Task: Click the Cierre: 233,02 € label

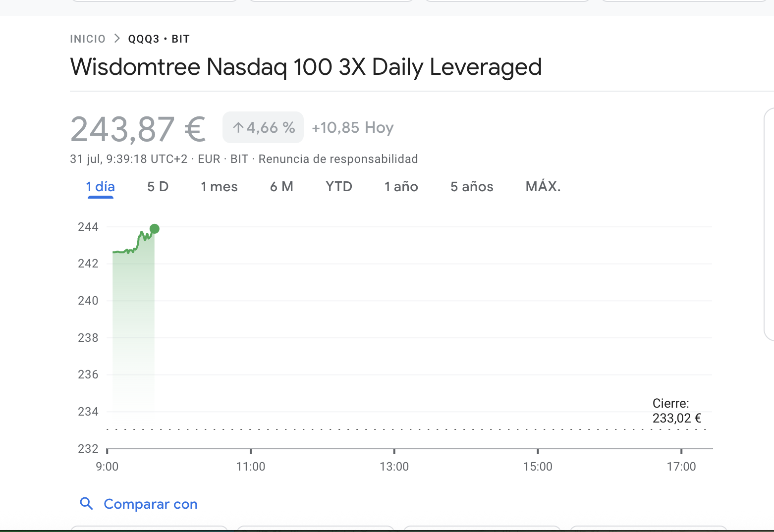Action: 677,411
